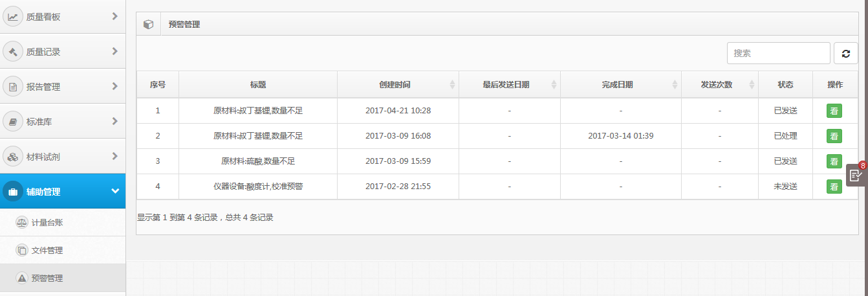Focus the 搜索 search field
The image size is (868, 296).
pos(778,53)
